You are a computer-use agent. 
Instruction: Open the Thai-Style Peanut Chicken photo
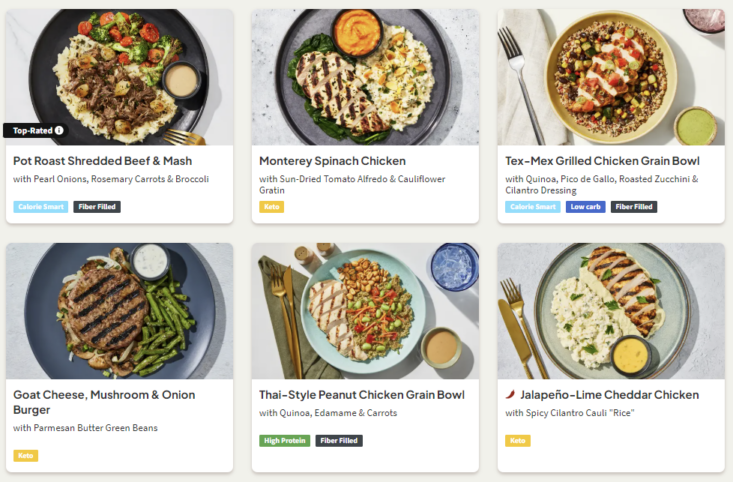pos(365,310)
